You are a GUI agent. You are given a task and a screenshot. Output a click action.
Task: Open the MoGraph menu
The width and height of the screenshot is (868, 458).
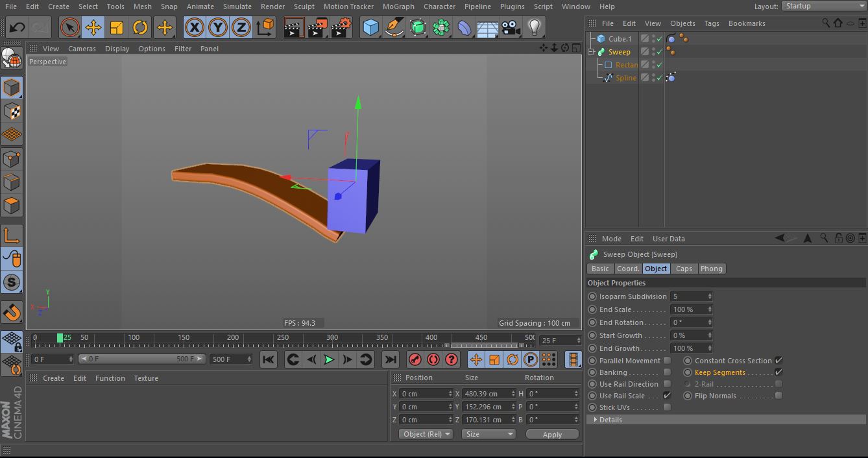(398, 6)
